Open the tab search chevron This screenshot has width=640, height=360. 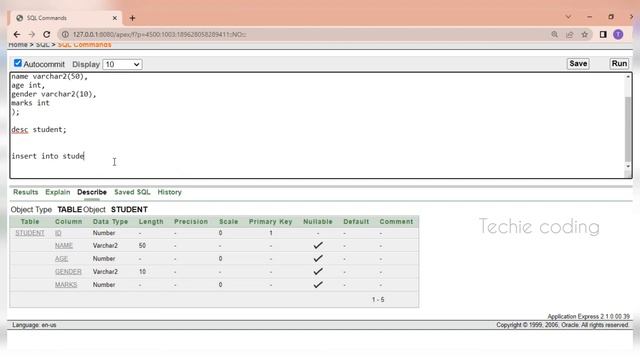(x=568, y=17)
